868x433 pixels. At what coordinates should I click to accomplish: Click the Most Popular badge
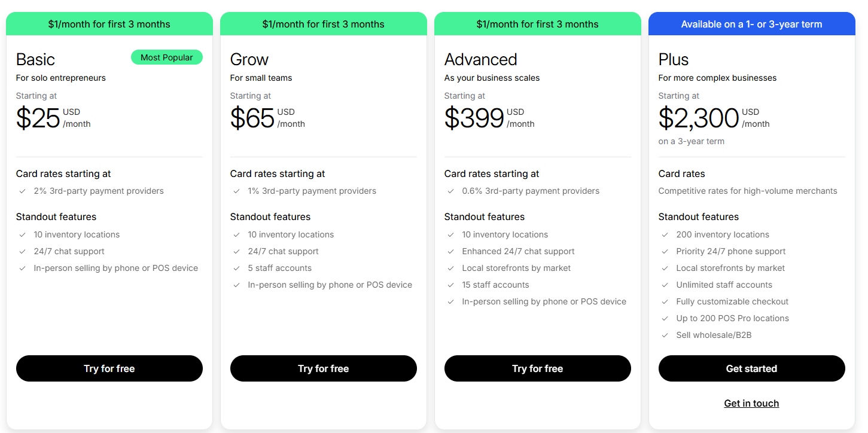point(166,57)
